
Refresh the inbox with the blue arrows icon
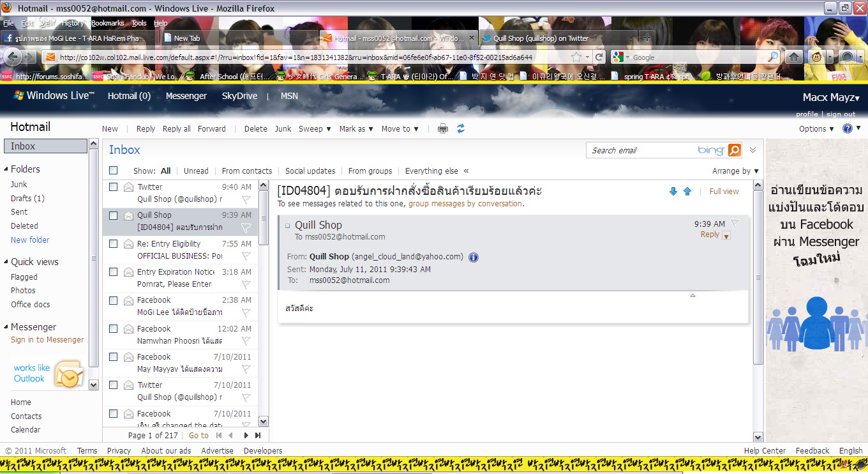[461, 128]
